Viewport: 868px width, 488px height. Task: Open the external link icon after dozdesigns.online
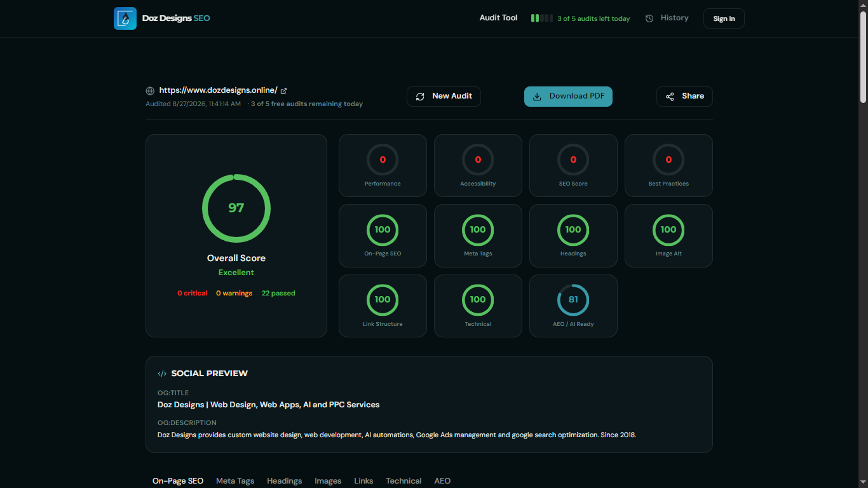coord(283,91)
